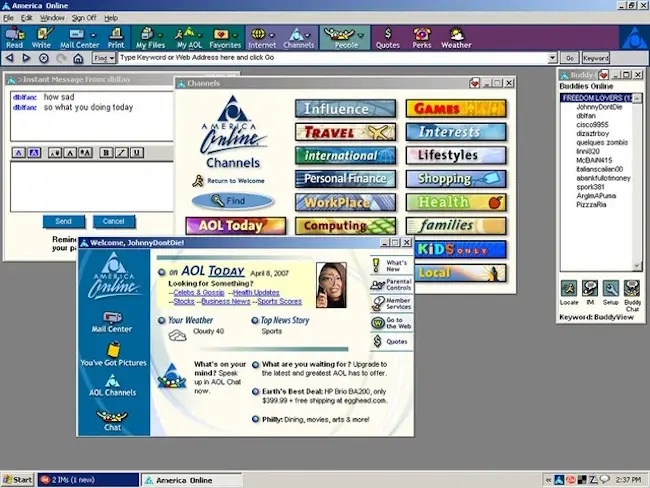Open Read mail icon in toolbar
Viewport: 650px width, 488px height.
(x=15, y=38)
